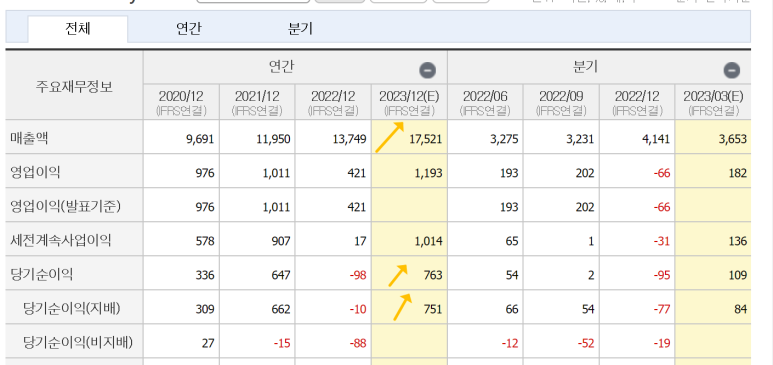Click the 당기순이익(지배) row label
773x365 pixels.
(x=72, y=309)
